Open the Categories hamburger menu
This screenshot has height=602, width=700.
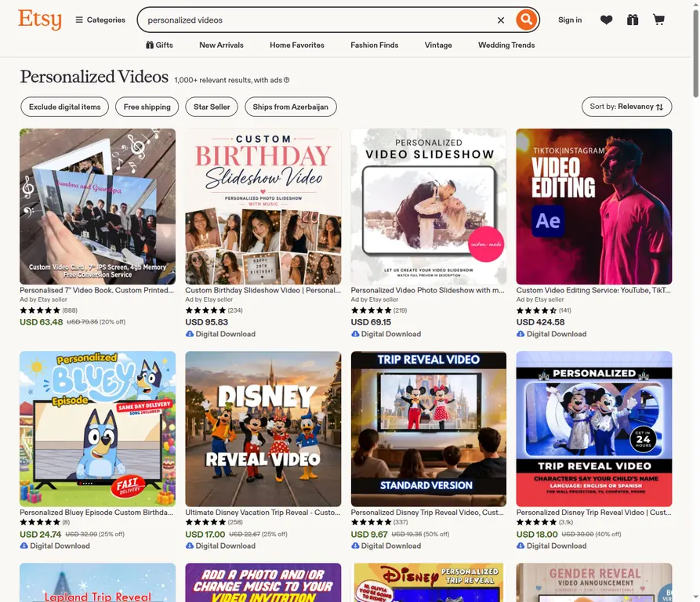[x=100, y=20]
